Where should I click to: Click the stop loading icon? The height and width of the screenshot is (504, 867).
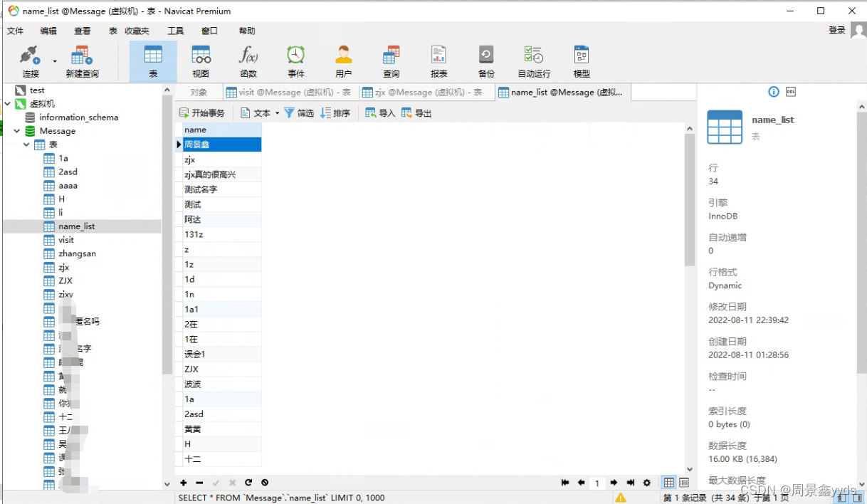265,483
